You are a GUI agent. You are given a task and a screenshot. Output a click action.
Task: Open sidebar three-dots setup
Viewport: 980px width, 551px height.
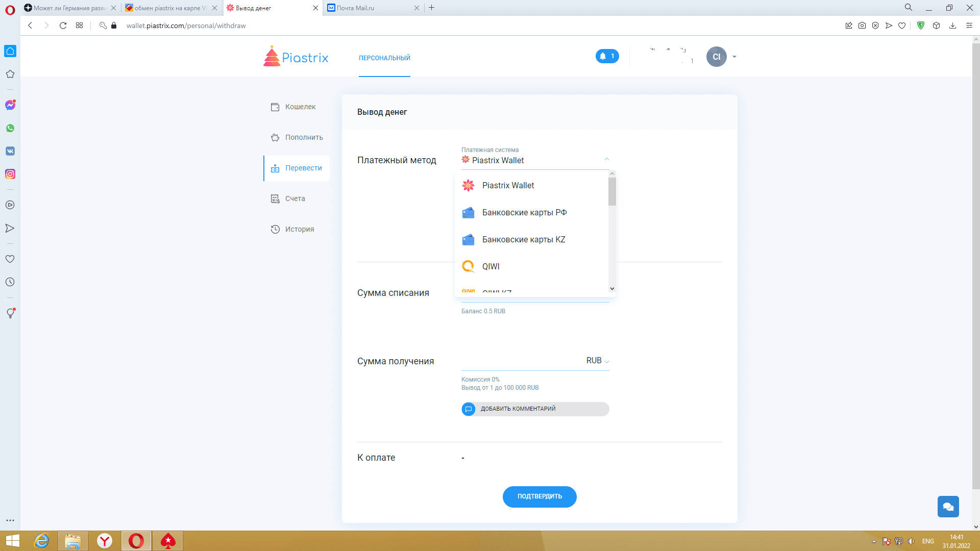[10, 520]
